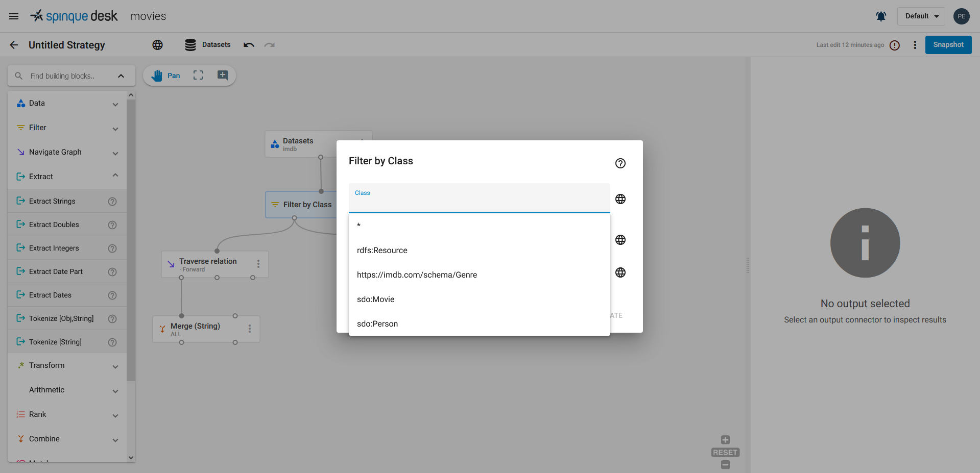The image size is (980, 473).
Task: Open the Datasets database icon
Action: click(190, 45)
